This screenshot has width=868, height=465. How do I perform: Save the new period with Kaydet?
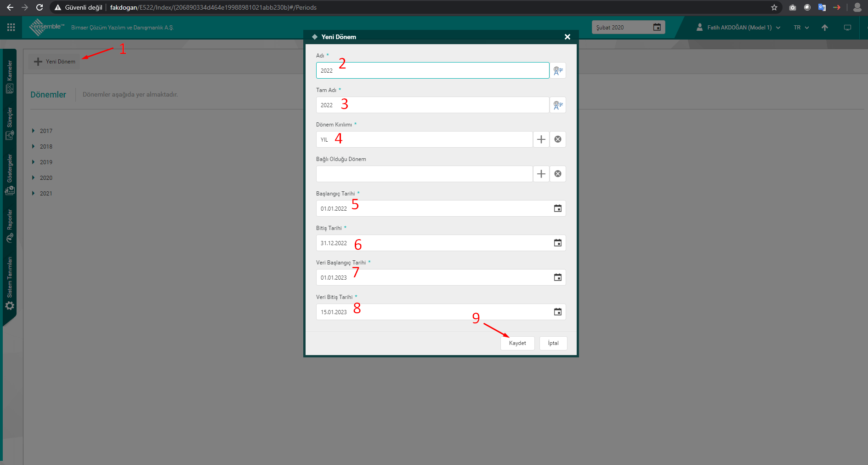click(517, 343)
